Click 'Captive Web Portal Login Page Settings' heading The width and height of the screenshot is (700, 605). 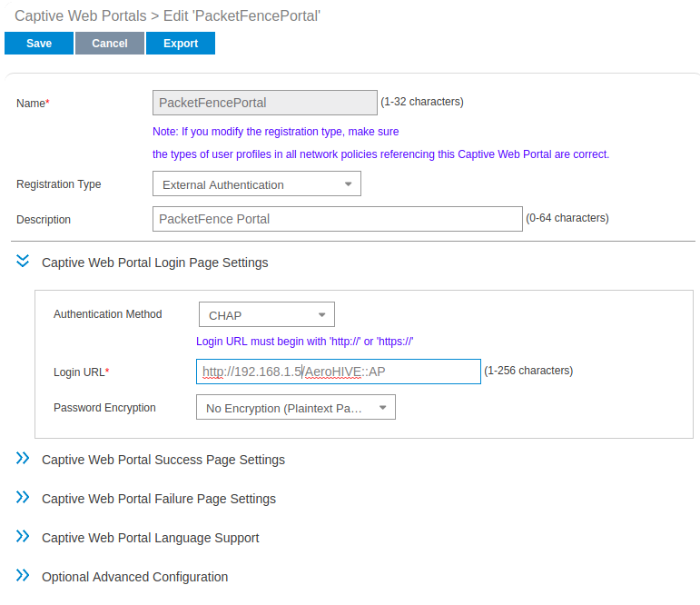pos(154,263)
